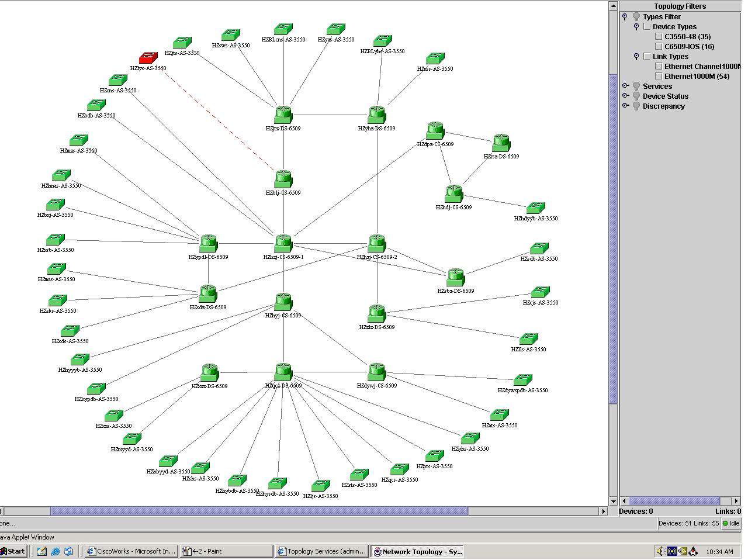The image size is (748, 560).
Task: Switch to Topology Services taskbar window
Action: (321, 551)
